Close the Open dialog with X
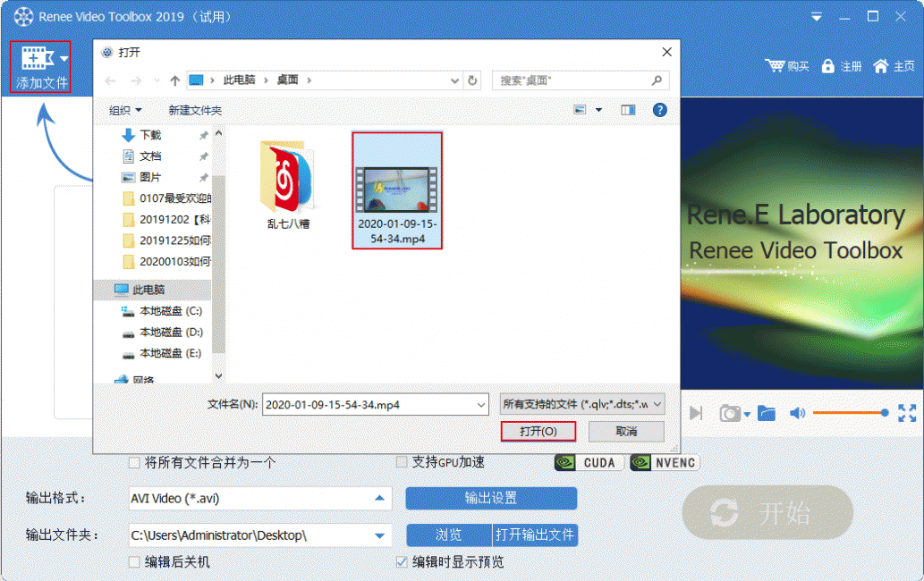 [x=666, y=52]
